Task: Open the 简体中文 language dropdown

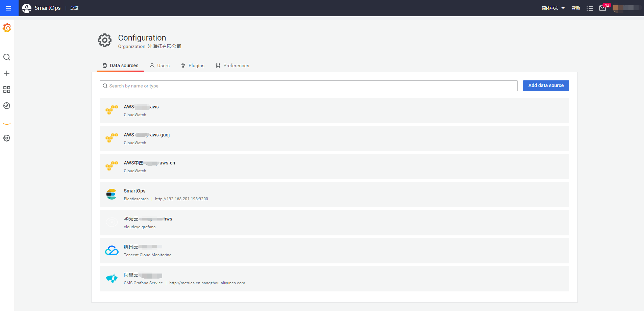Action: coord(553,8)
